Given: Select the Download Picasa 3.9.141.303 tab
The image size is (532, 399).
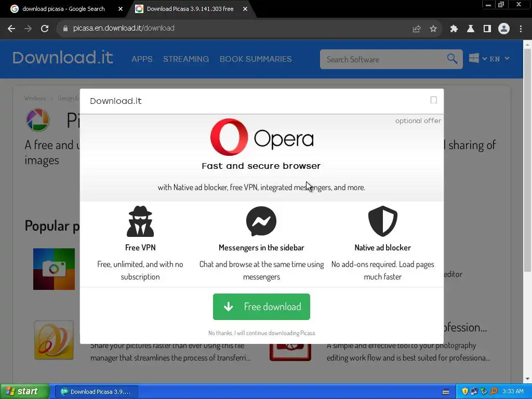Looking at the screenshot, I should click(190, 9).
